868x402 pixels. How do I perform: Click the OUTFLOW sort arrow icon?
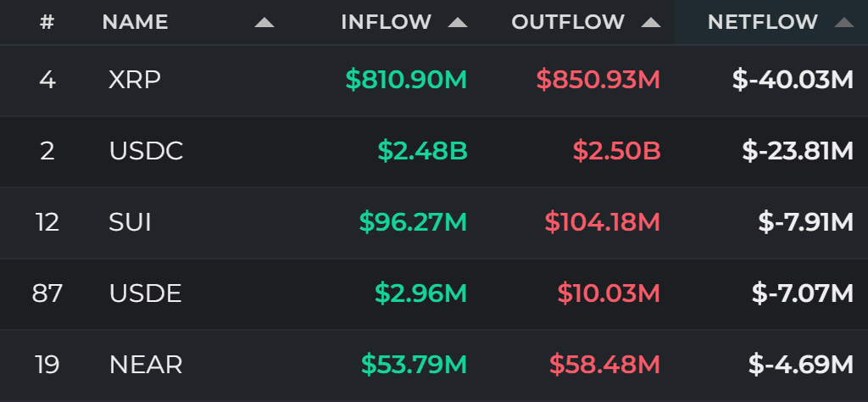point(651,23)
